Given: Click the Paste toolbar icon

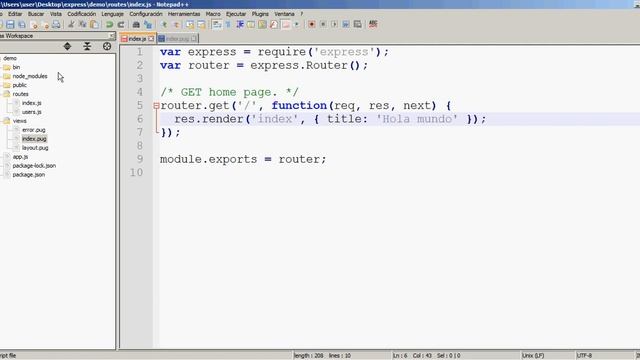Looking at the screenshot, I should 94,24.
